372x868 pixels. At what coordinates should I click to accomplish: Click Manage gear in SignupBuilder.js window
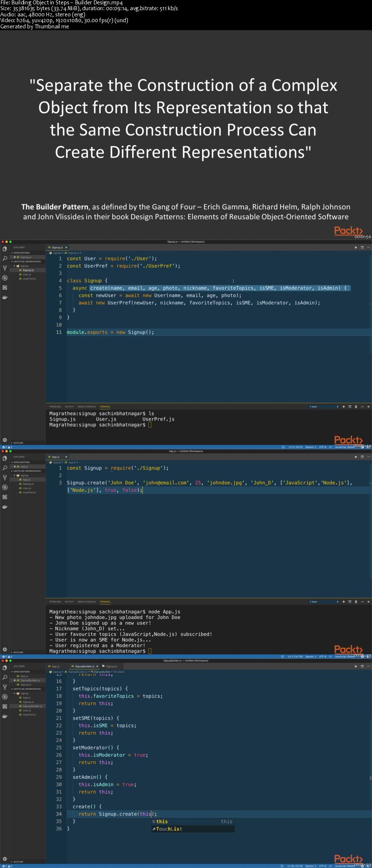(5, 859)
